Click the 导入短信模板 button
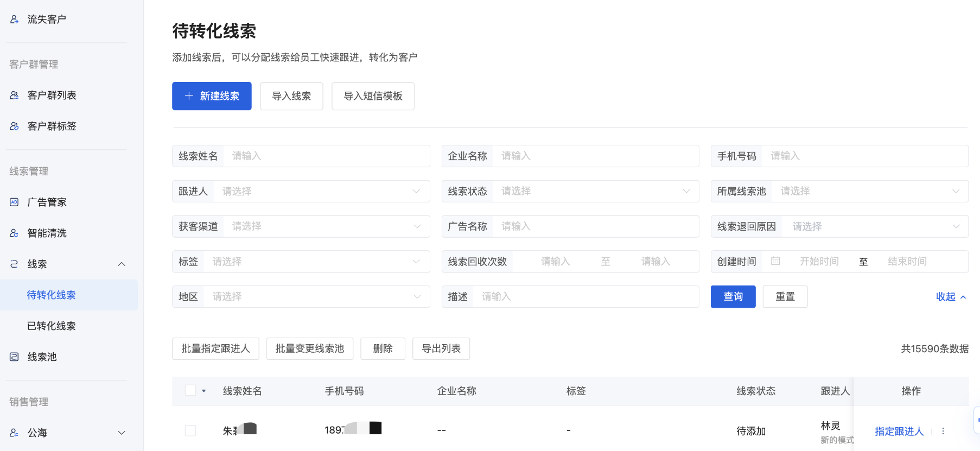Image resolution: width=980 pixels, height=451 pixels. point(373,96)
